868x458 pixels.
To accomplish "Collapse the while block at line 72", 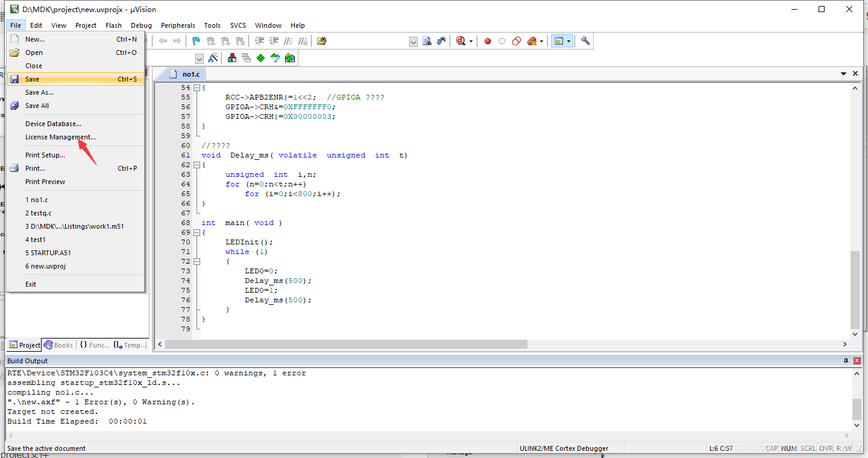I will (197, 261).
